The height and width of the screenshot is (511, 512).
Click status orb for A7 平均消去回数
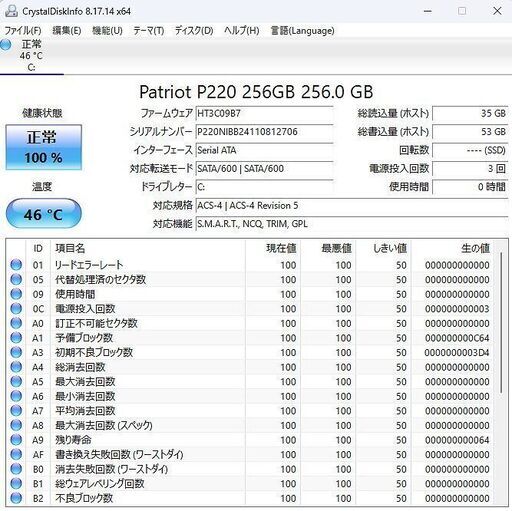[16, 411]
